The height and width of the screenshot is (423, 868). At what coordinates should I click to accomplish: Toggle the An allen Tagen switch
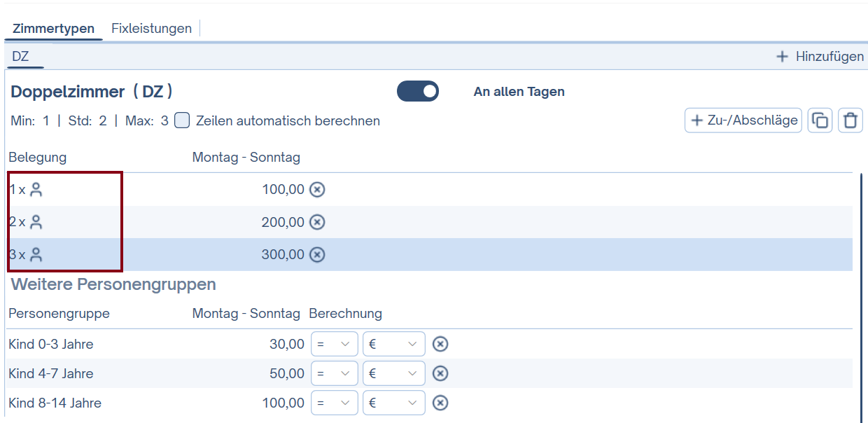coord(418,92)
